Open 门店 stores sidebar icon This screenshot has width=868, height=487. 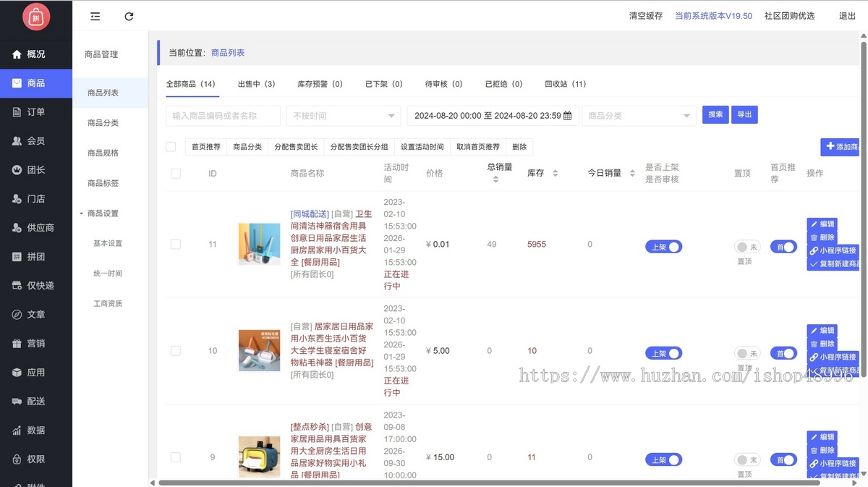17,199
